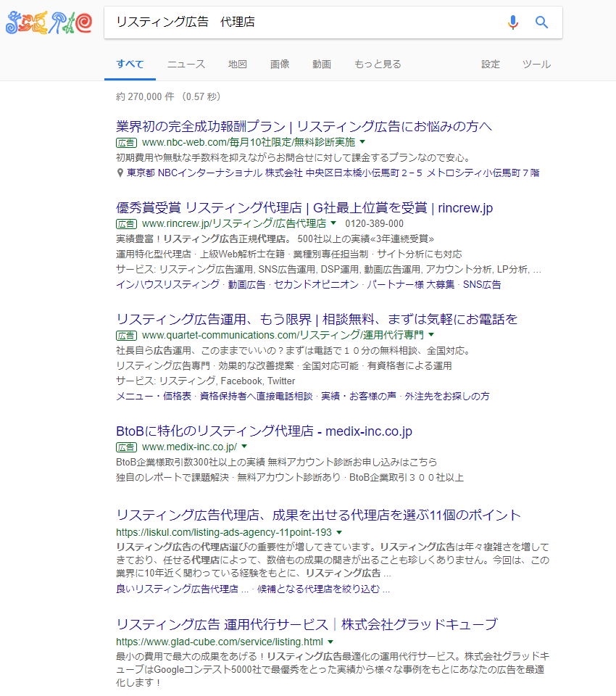Select the すべて tab
616x696 pixels.
coord(130,64)
